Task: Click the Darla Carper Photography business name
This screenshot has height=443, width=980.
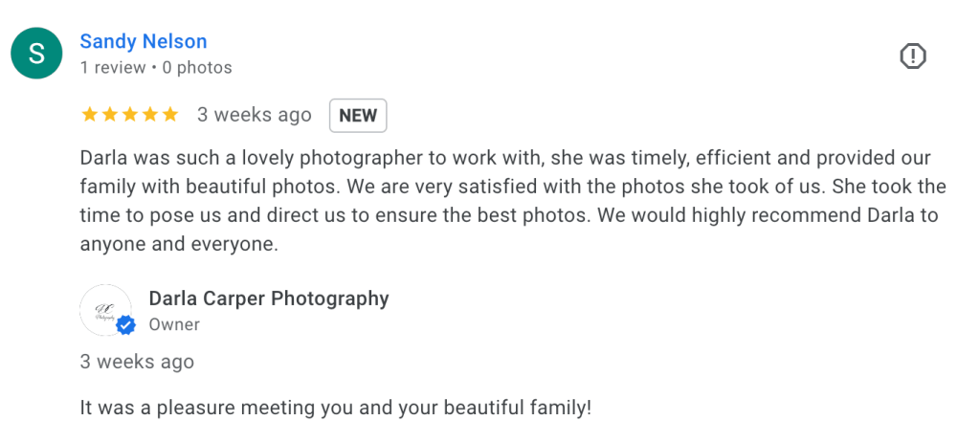Action: tap(269, 299)
